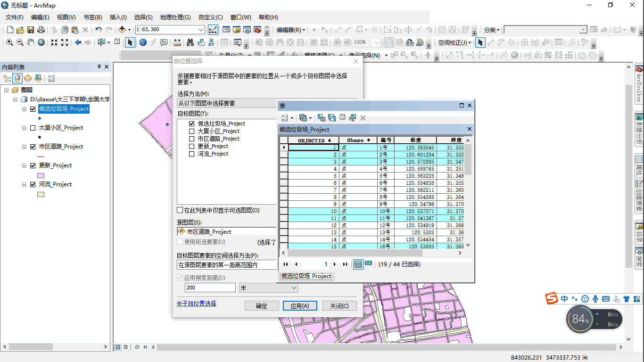The image size is (644, 362).
Task: Click the Go To XY icon
Action: 211,42
